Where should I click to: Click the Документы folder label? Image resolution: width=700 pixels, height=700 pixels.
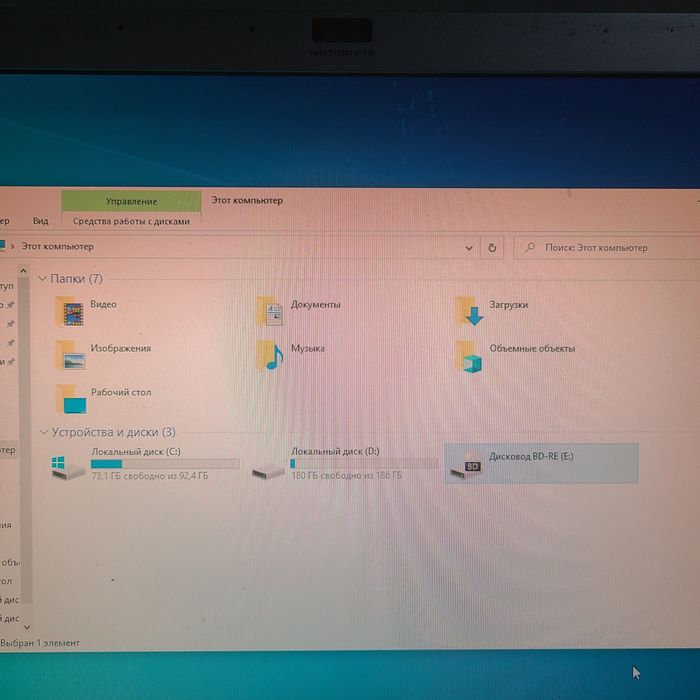pyautogui.click(x=316, y=304)
